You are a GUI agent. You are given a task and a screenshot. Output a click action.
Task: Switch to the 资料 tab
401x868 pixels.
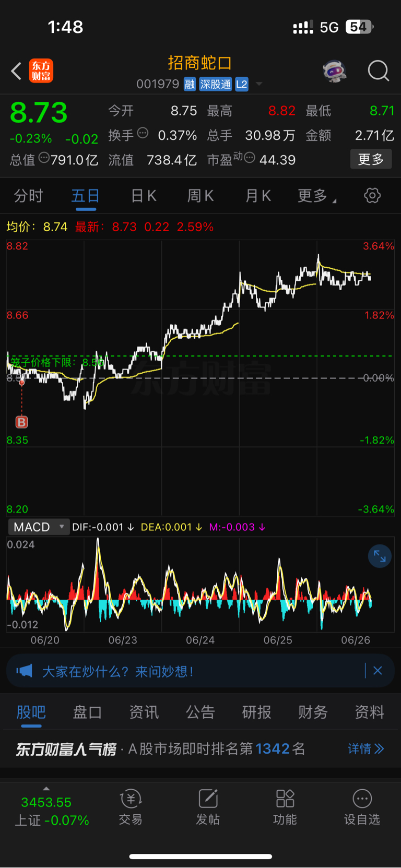[370, 712]
